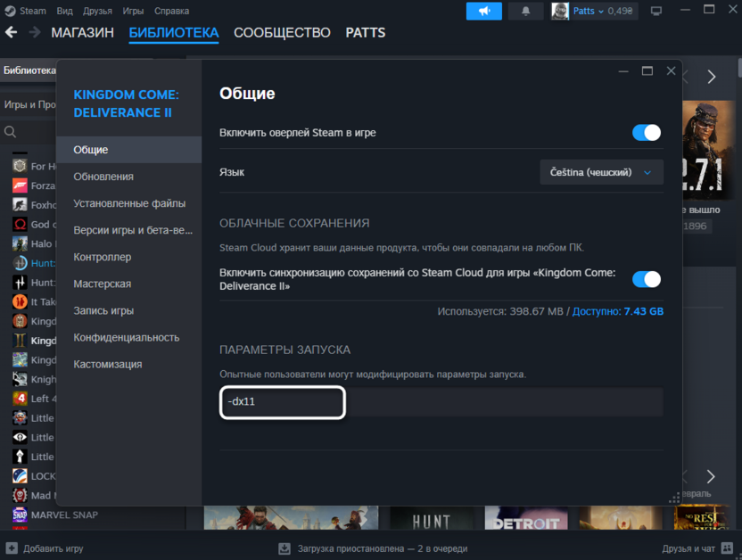Select the Forza game icon in the library list
742x560 pixels.
pos(20,185)
